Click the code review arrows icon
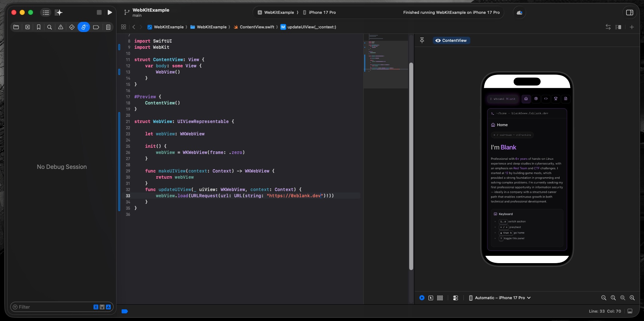Image resolution: width=644 pixels, height=321 pixels. (x=608, y=27)
